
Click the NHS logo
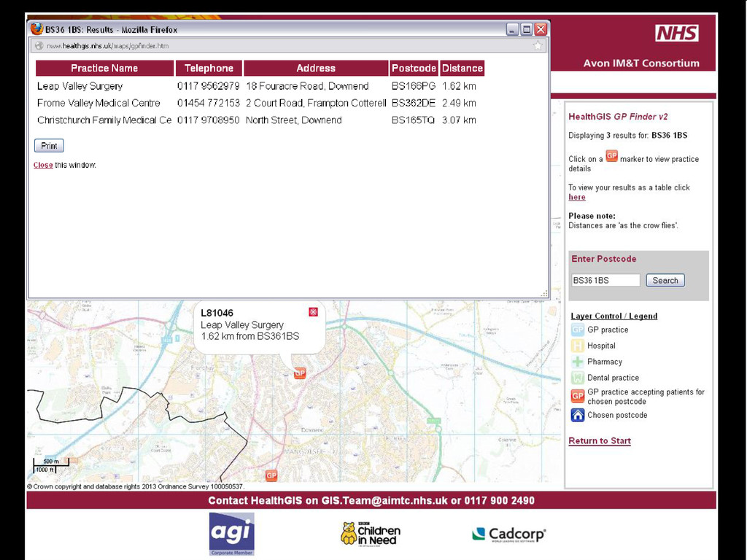coord(676,33)
